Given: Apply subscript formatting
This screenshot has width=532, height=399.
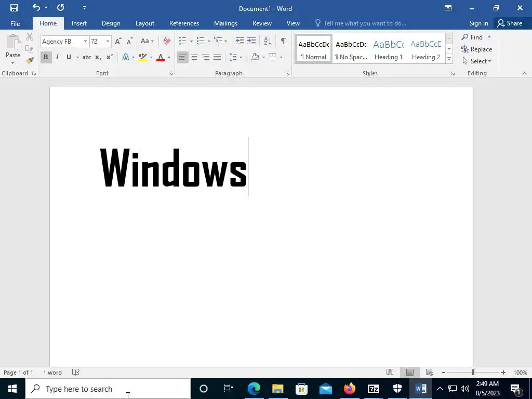Looking at the screenshot, I should click(x=98, y=57).
